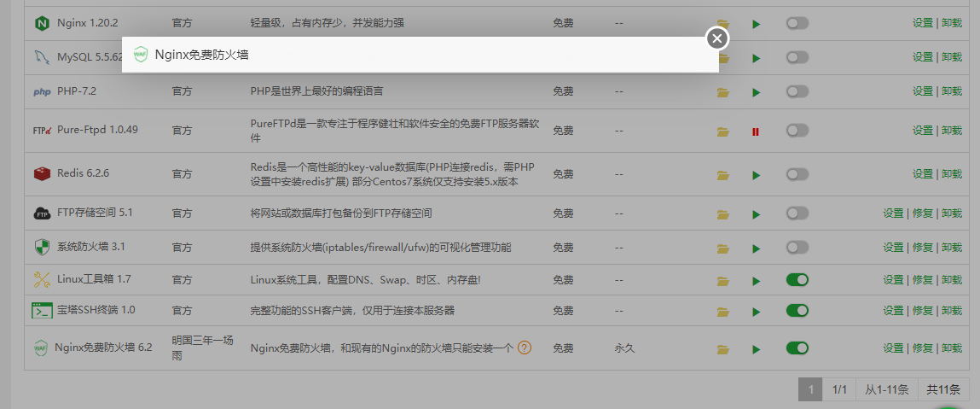This screenshot has height=409, width=980.
Task: Click the Redis 6.2.6 red cube icon
Action: (x=42, y=174)
